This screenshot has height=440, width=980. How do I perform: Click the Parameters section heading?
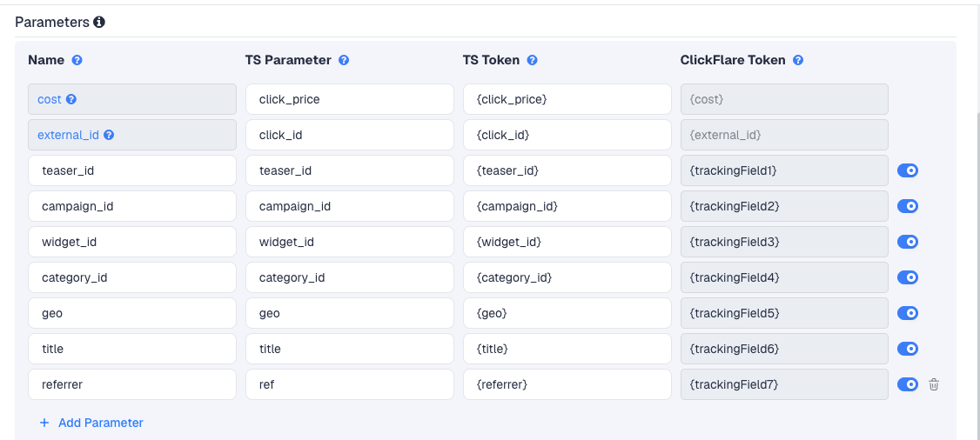52,23
